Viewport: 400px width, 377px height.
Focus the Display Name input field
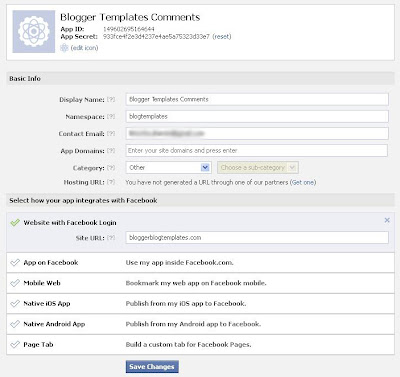(x=257, y=99)
